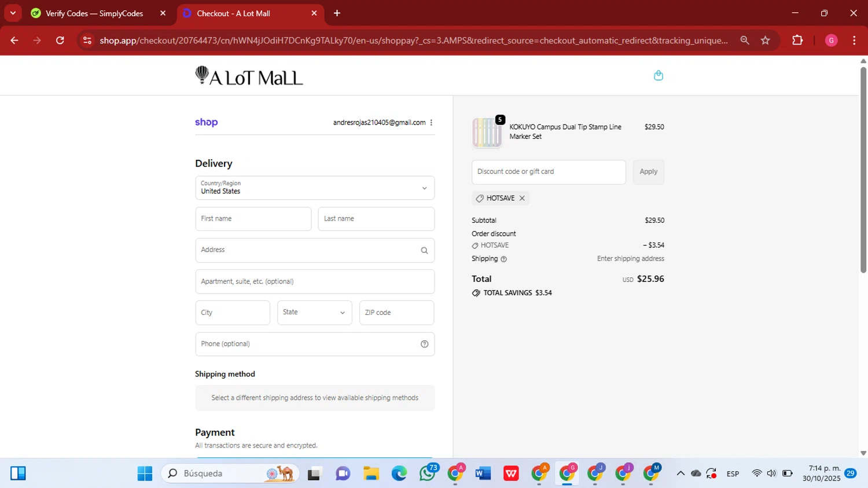Click the email andresrojas210405@gmail.com
Image resolution: width=868 pixels, height=488 pixels.
click(x=379, y=123)
